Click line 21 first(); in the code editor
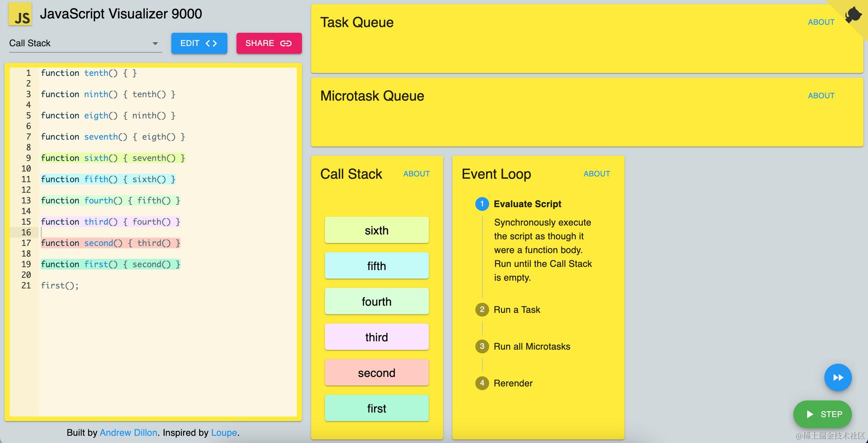The image size is (868, 443). [59, 285]
